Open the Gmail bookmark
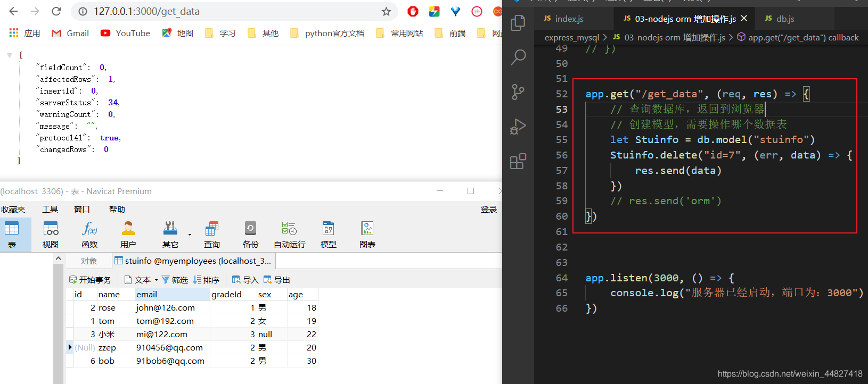The height and width of the screenshot is (384, 868). point(70,33)
